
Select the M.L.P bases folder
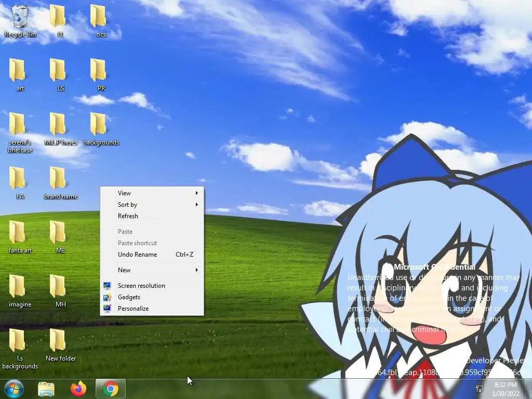[61, 129]
